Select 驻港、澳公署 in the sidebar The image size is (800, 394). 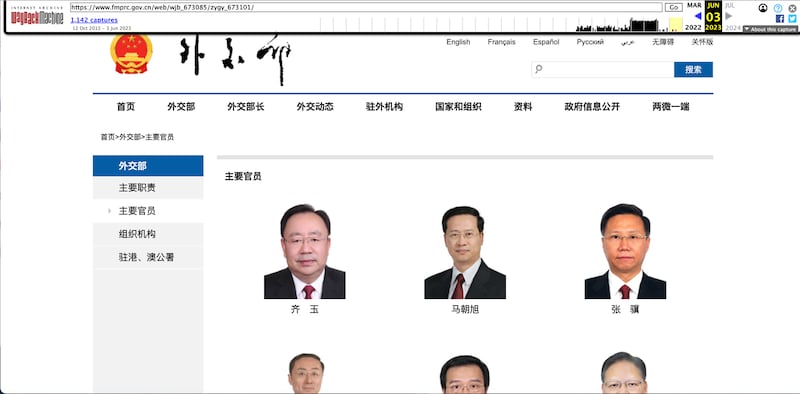pyautogui.click(x=148, y=257)
